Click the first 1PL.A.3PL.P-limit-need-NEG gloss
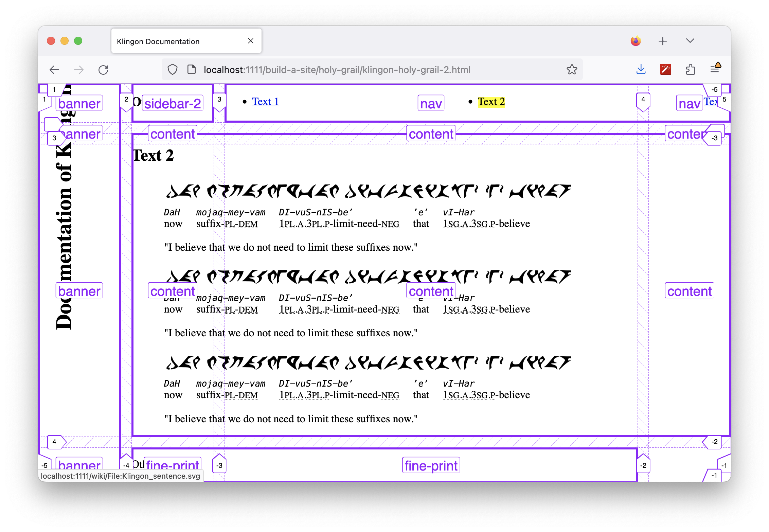The image size is (769, 532). [x=339, y=224]
